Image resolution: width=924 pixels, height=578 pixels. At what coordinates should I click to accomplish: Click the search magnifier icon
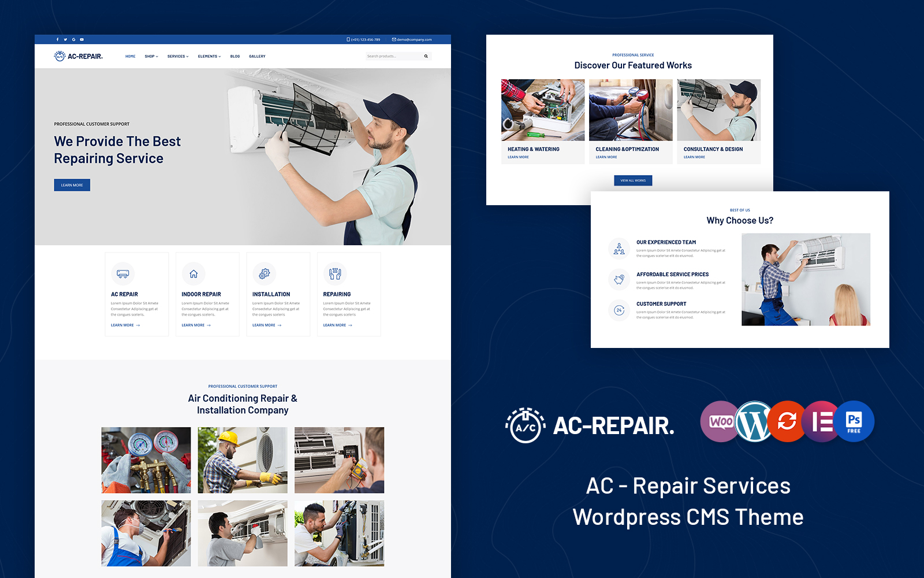pos(426,56)
